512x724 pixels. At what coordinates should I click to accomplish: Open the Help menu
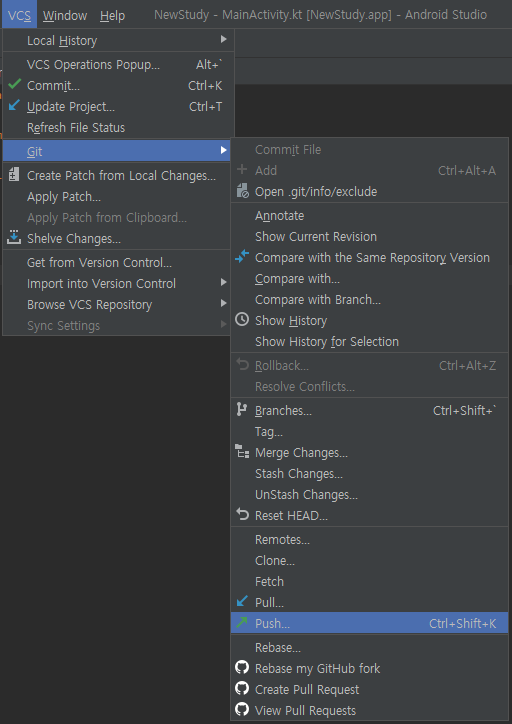point(112,15)
